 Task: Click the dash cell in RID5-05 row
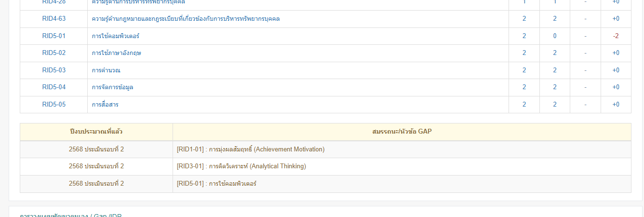pos(585,105)
